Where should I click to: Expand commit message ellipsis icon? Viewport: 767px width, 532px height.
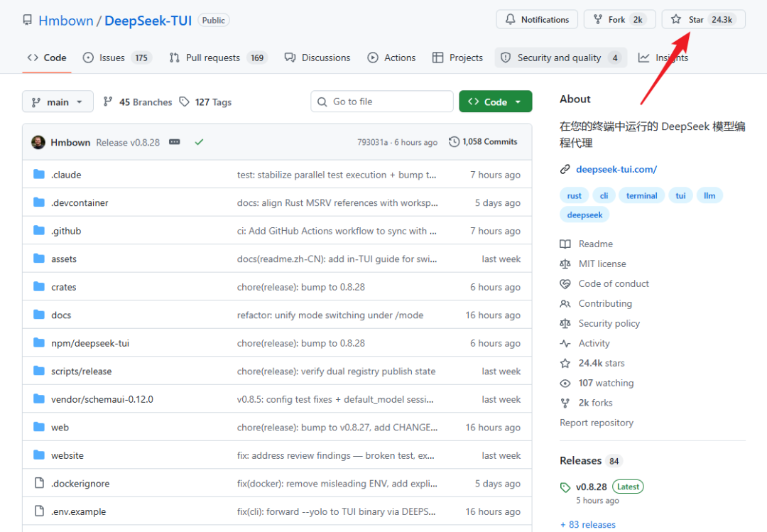(x=175, y=142)
